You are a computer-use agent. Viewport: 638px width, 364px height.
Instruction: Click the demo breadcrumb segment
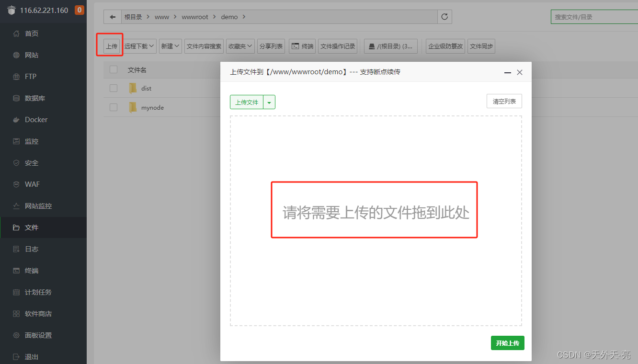coord(229,17)
